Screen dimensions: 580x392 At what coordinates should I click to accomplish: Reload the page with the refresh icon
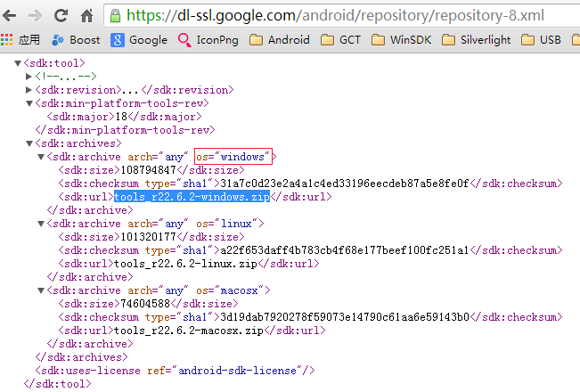[61, 15]
